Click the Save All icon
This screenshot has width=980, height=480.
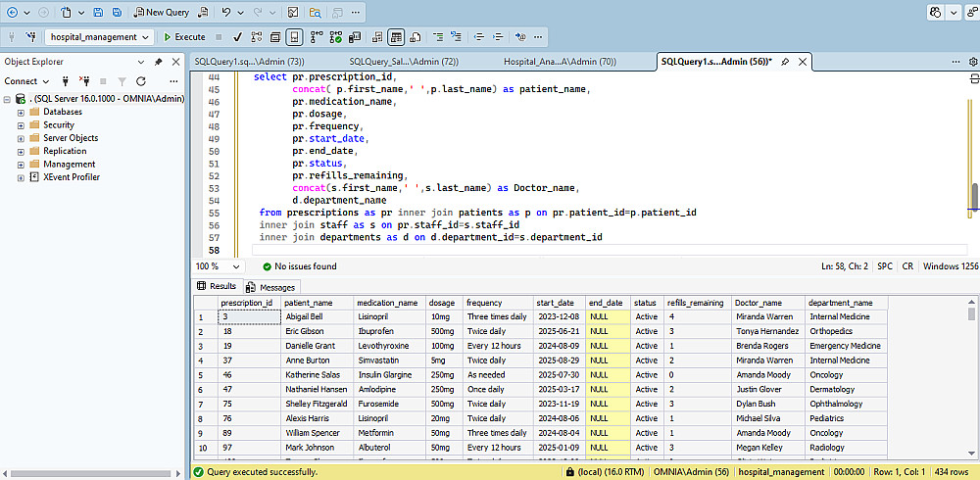(117, 12)
